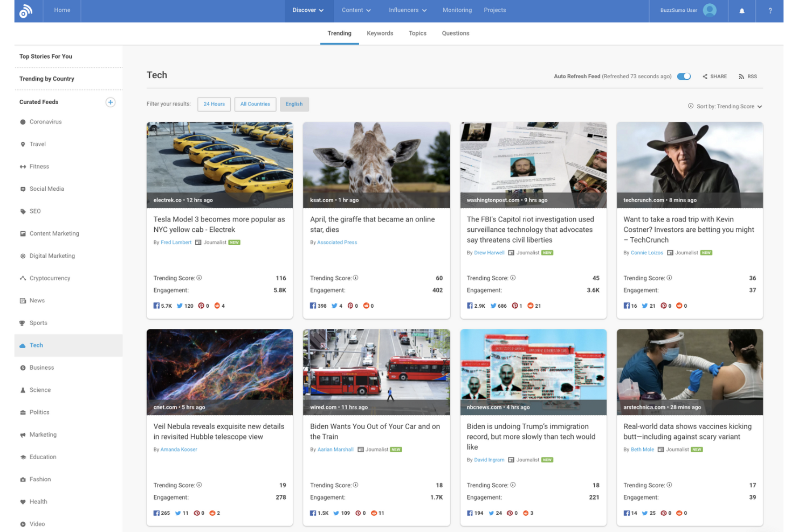Open the Tesla yellow cab article thumbnail
The image size is (798, 532).
tap(220, 165)
